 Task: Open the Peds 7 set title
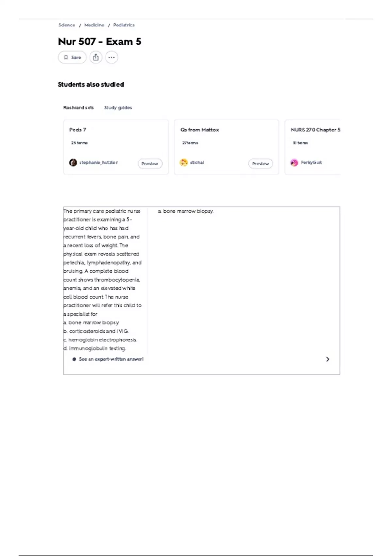tap(78, 130)
